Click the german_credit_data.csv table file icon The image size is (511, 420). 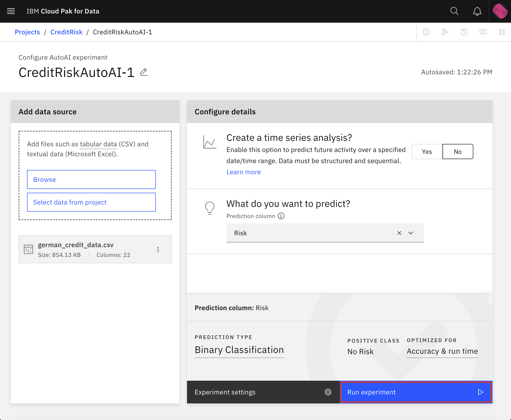point(28,249)
